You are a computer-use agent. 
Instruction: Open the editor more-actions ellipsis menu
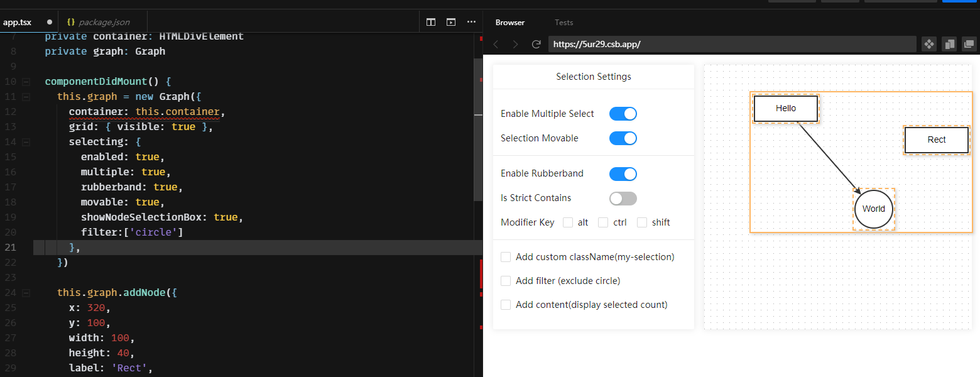tap(471, 21)
